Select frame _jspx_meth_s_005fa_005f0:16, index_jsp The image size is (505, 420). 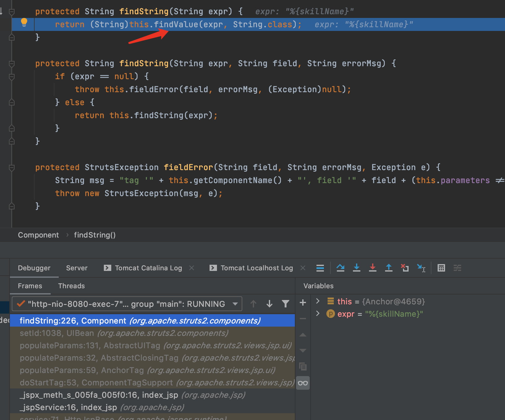pos(152,395)
